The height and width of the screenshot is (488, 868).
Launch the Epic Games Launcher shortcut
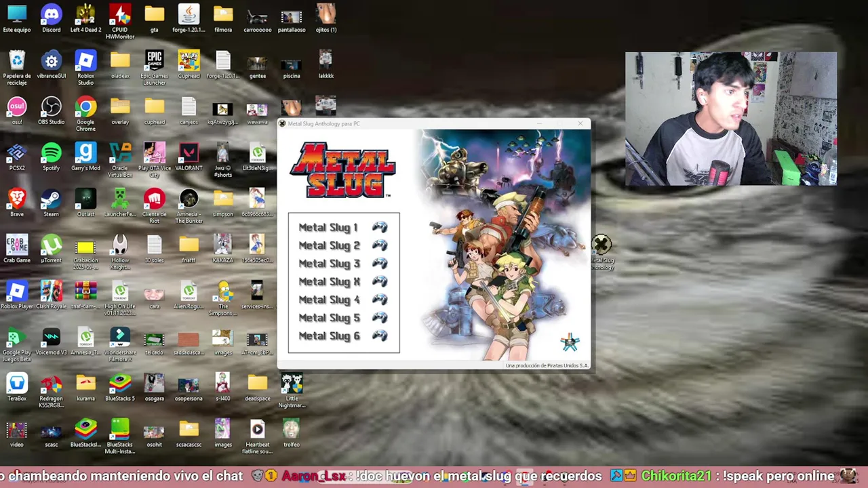click(155, 68)
